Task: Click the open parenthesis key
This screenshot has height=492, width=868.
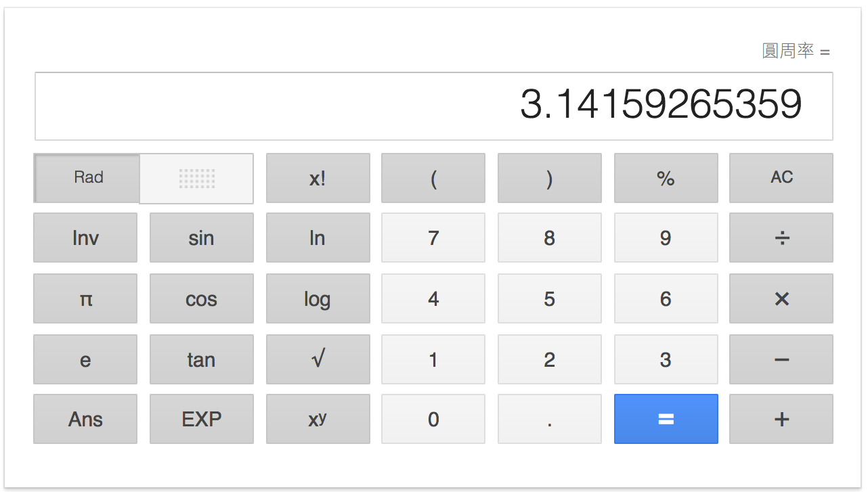Action: coord(433,178)
